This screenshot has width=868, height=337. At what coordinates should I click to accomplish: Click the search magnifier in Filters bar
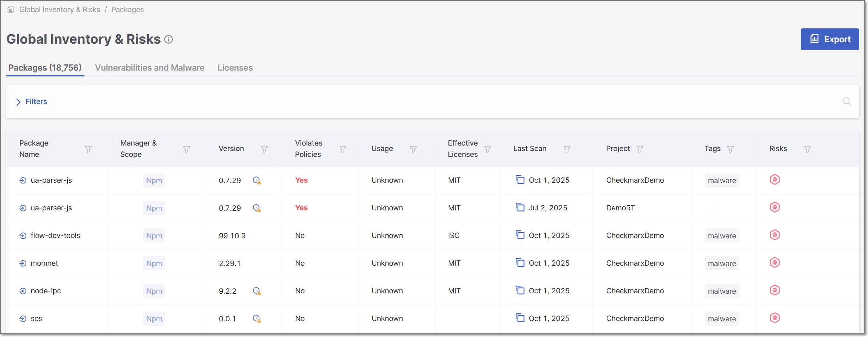pyautogui.click(x=847, y=102)
